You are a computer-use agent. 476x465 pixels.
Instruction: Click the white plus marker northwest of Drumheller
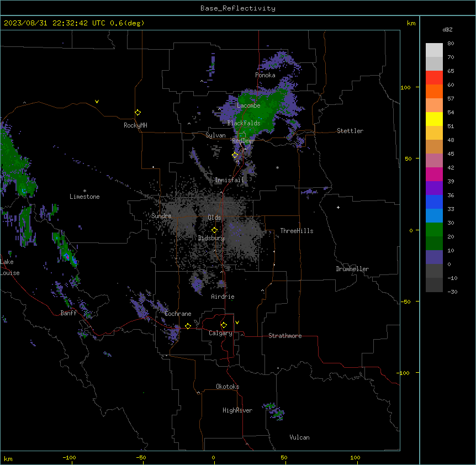point(338,207)
